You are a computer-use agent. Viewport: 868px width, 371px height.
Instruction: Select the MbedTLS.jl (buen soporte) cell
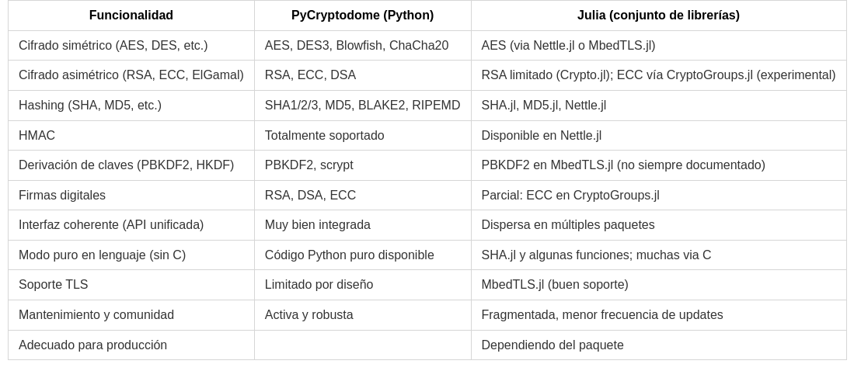659,285
